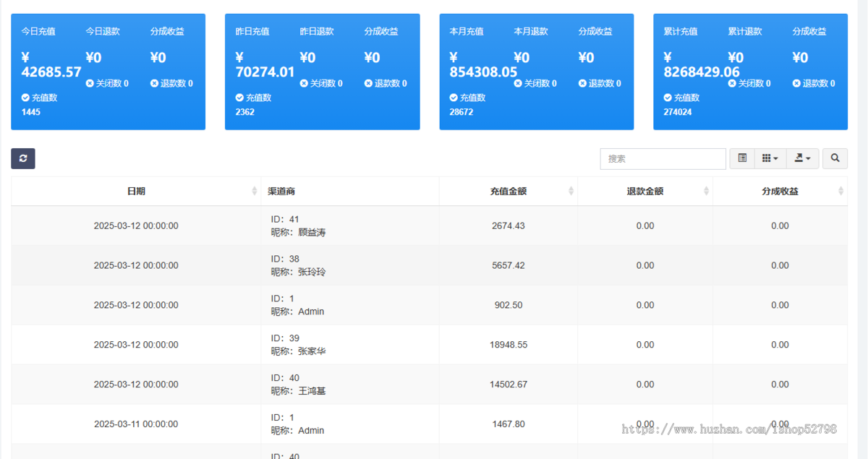Click the 累计充值 amount ¥8268429.06
The width and height of the screenshot is (868, 459).
pos(702,64)
